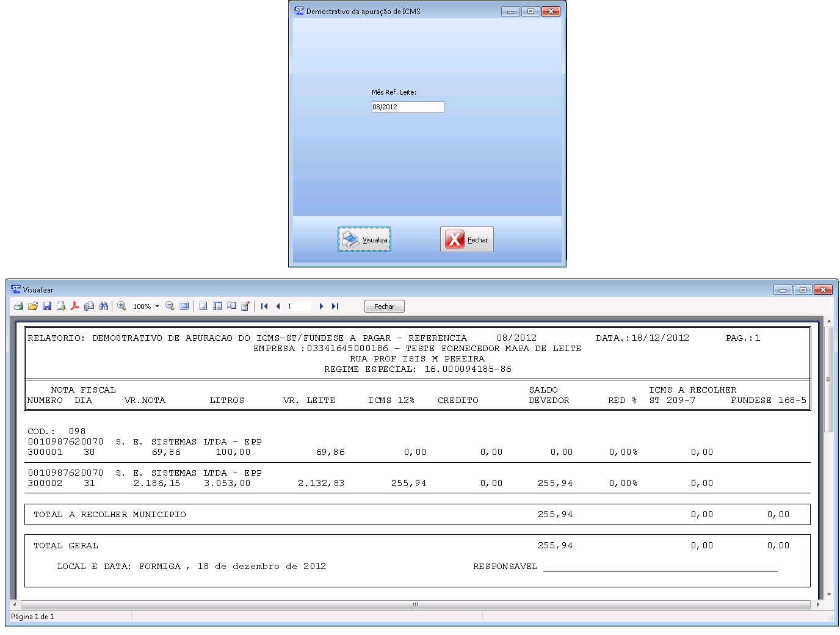The height and width of the screenshot is (635, 840).
Task: Click the print icon in preview toolbar
Action: pyautogui.click(x=18, y=306)
